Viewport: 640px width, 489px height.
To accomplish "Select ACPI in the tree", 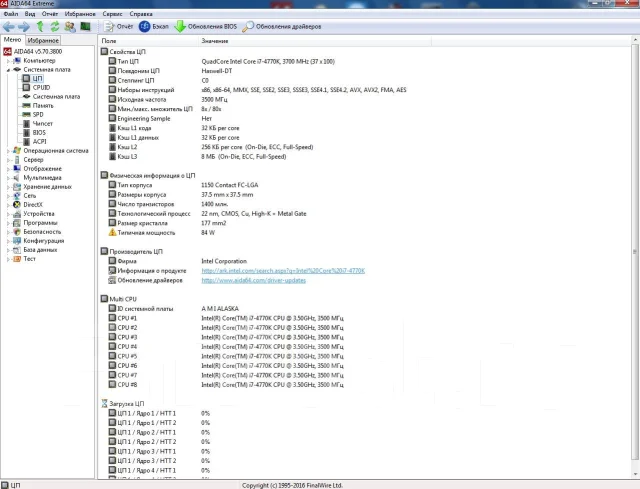I will tap(40, 141).
